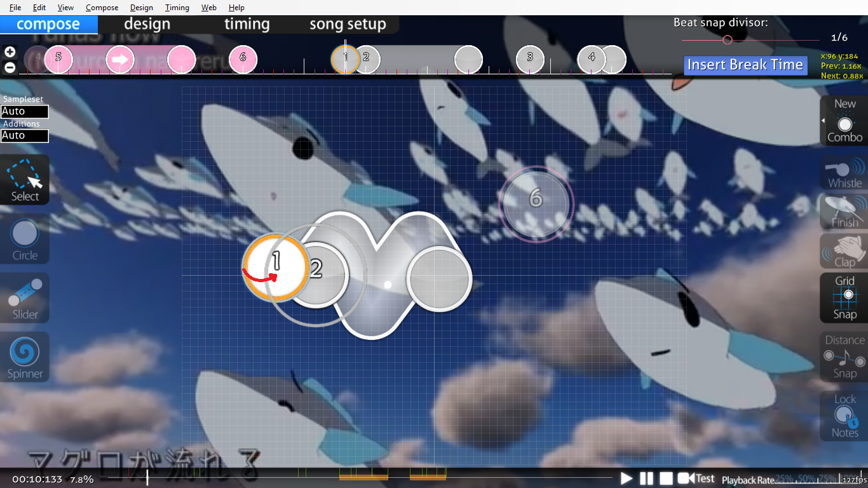The height and width of the screenshot is (488, 868).
Task: Select pink circle 5 in the timeline
Action: (58, 59)
